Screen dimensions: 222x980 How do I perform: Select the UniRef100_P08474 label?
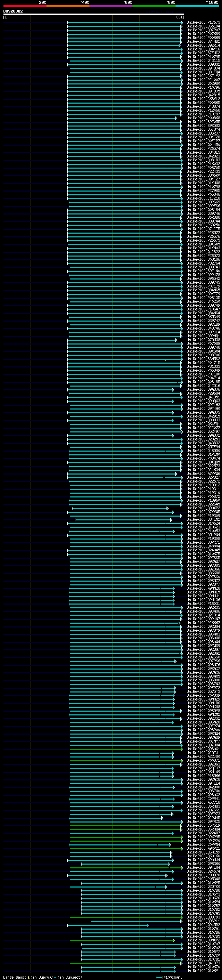[x=203, y=458]
